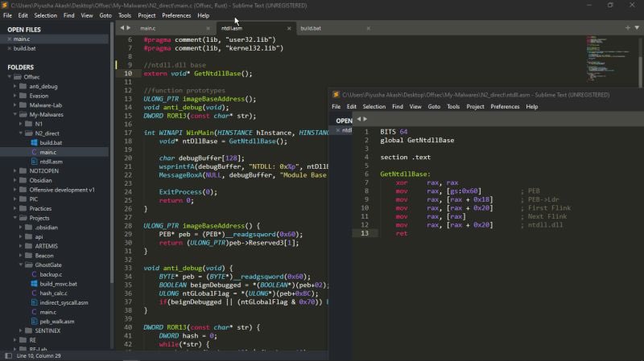Select main.c under N2_direct folder
The height and width of the screenshot is (361, 644).
point(48,152)
